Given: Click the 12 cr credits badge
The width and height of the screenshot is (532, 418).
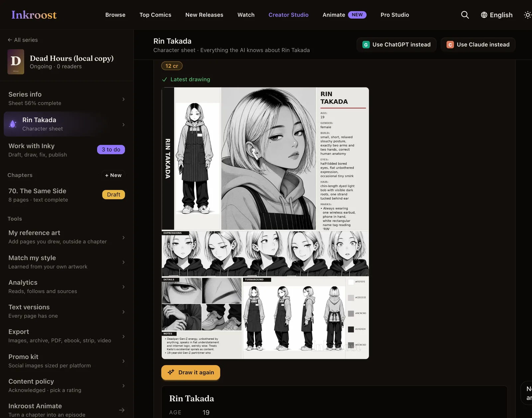Looking at the screenshot, I should tap(172, 66).
